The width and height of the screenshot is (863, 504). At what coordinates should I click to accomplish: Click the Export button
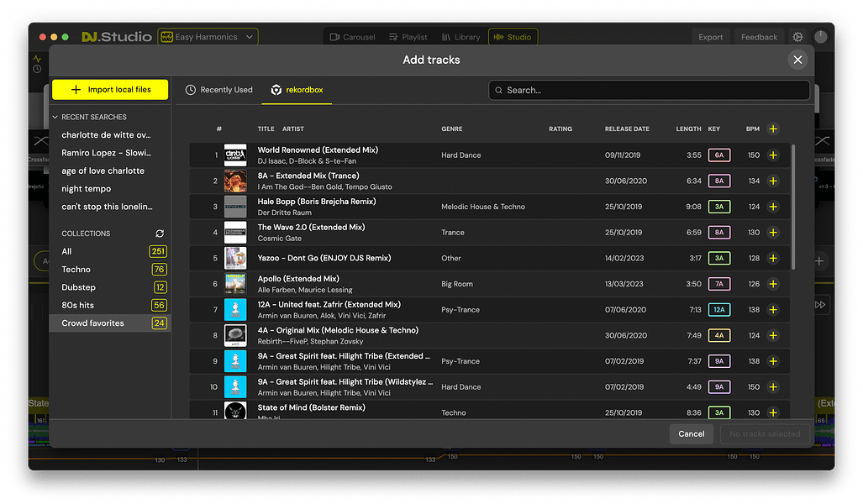(711, 37)
